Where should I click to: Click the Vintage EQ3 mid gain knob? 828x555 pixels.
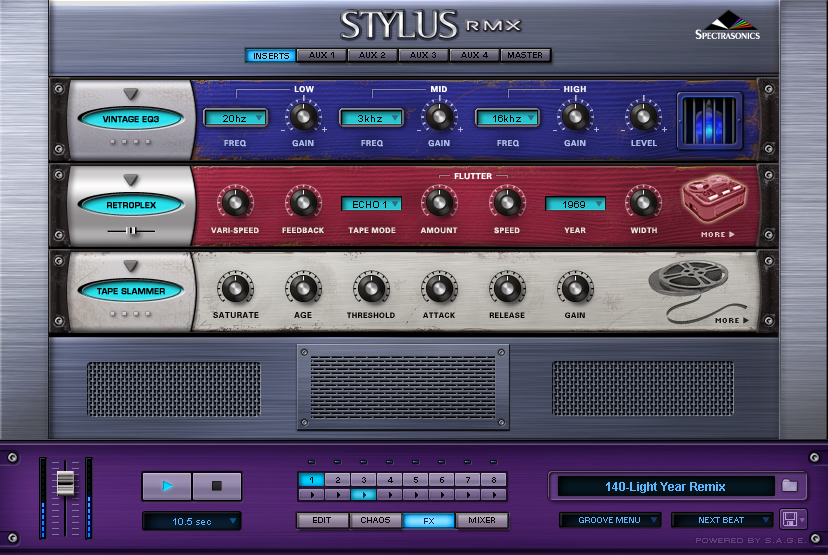pos(439,117)
